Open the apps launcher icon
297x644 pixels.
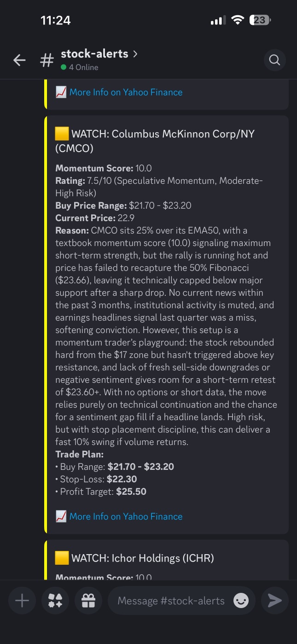click(55, 600)
